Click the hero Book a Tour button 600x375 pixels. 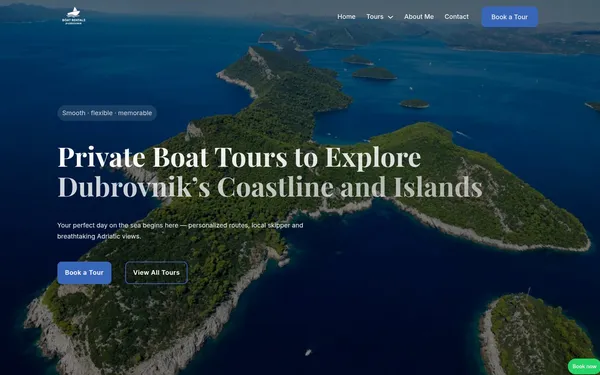84,273
